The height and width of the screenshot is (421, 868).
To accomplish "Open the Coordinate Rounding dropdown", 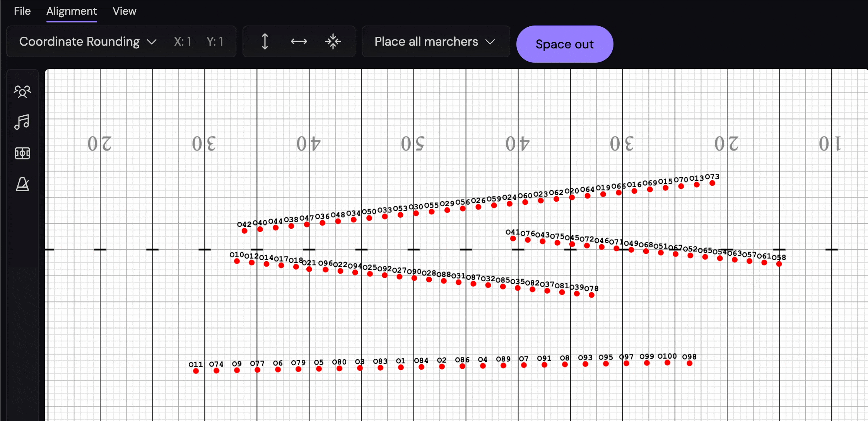I will pos(80,41).
